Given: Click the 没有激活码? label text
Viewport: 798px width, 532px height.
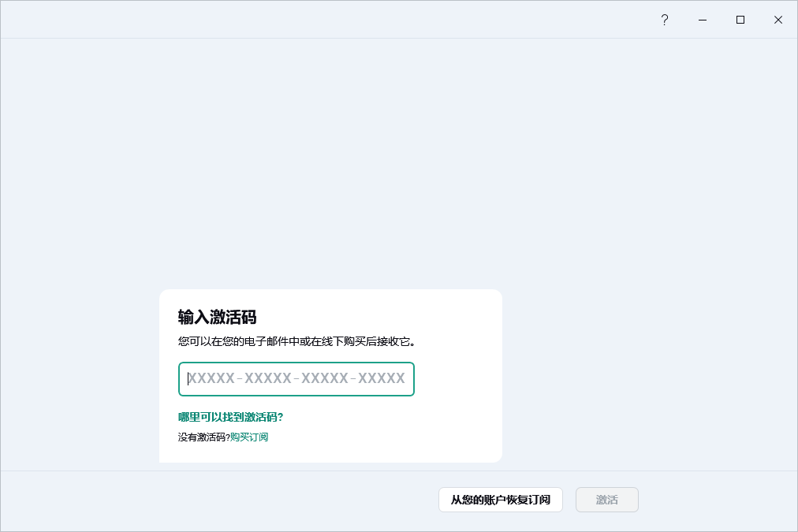Looking at the screenshot, I should tap(203, 437).
